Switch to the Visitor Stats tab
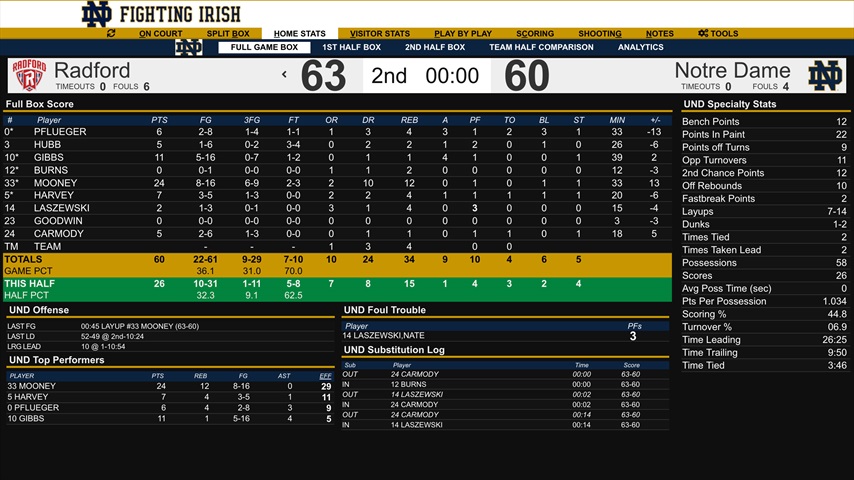Viewport: 854px width, 480px height. pos(379,34)
